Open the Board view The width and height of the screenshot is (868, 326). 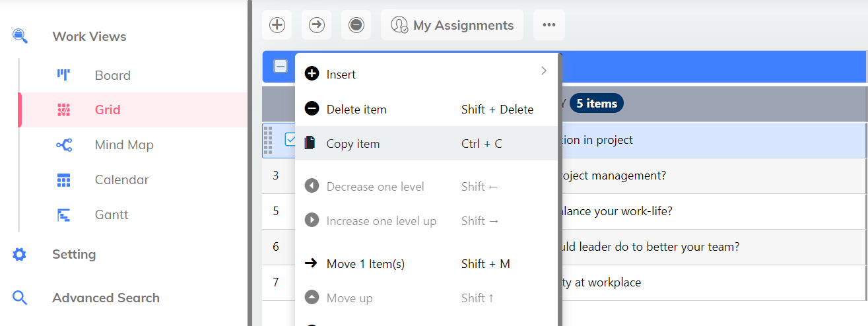point(112,75)
